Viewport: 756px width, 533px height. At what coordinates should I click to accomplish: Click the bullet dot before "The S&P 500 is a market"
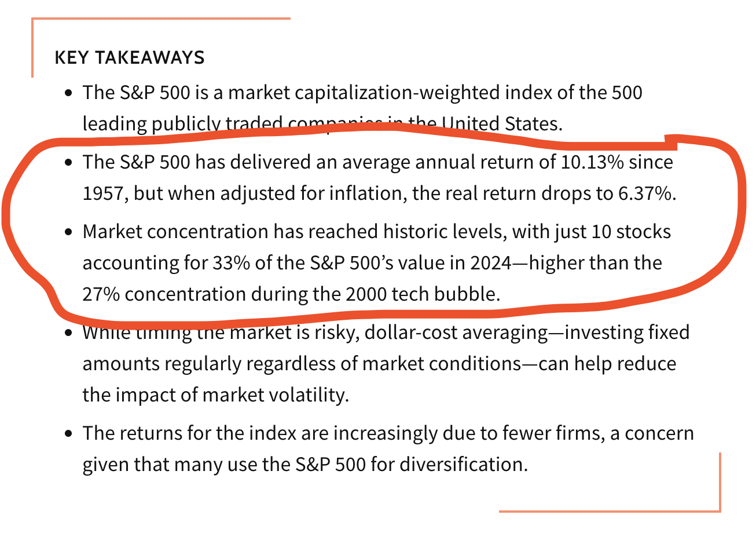coord(69,93)
